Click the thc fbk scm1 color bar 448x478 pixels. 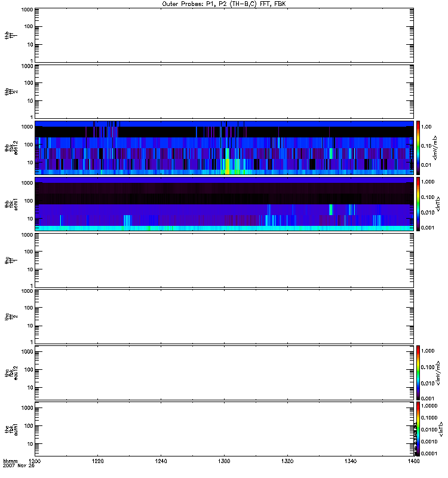419,429
